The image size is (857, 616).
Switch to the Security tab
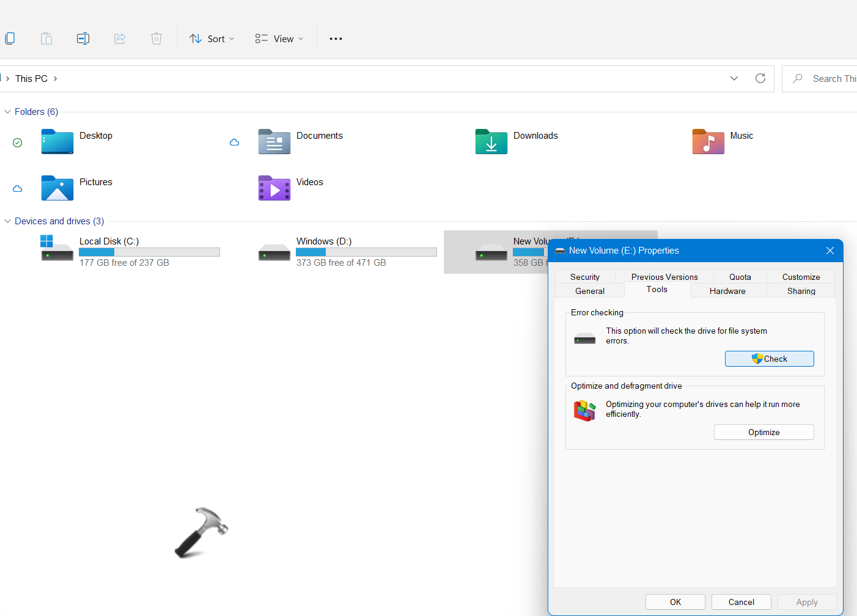[x=584, y=277]
